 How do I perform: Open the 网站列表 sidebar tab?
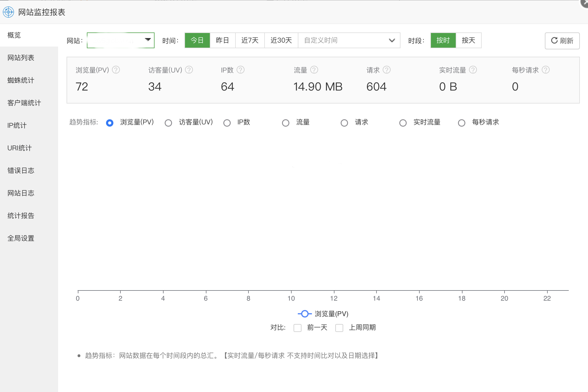coord(29,58)
